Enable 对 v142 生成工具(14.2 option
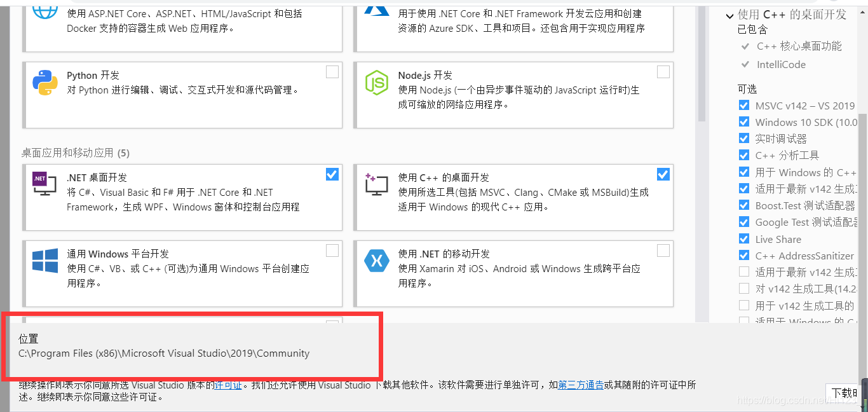This screenshot has height=412, width=868. (x=744, y=289)
